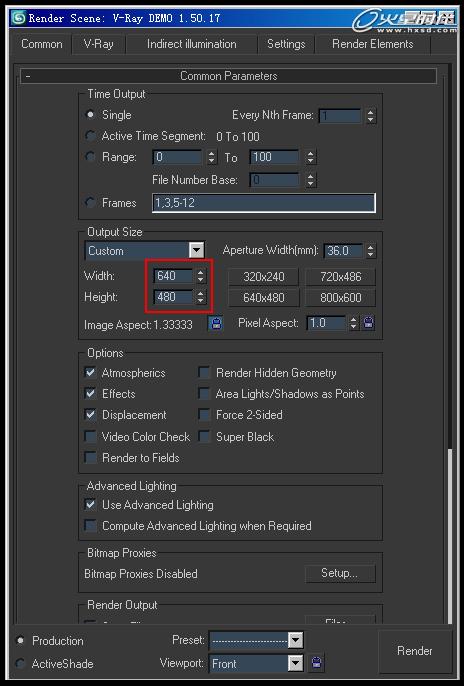Go to the Settings tab

[x=286, y=44]
